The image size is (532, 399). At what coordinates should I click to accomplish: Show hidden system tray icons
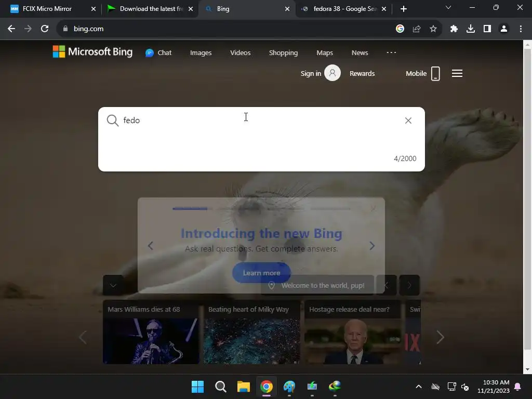click(x=419, y=387)
